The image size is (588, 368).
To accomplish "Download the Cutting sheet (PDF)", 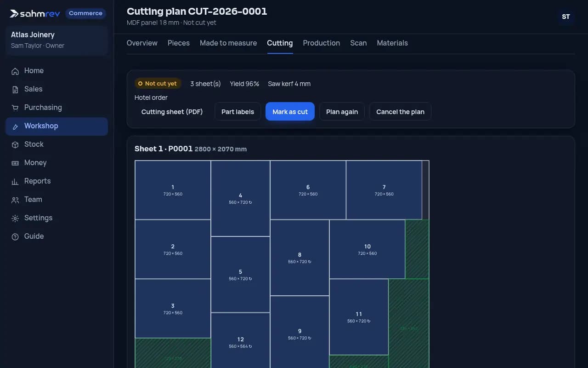I will coord(172,112).
